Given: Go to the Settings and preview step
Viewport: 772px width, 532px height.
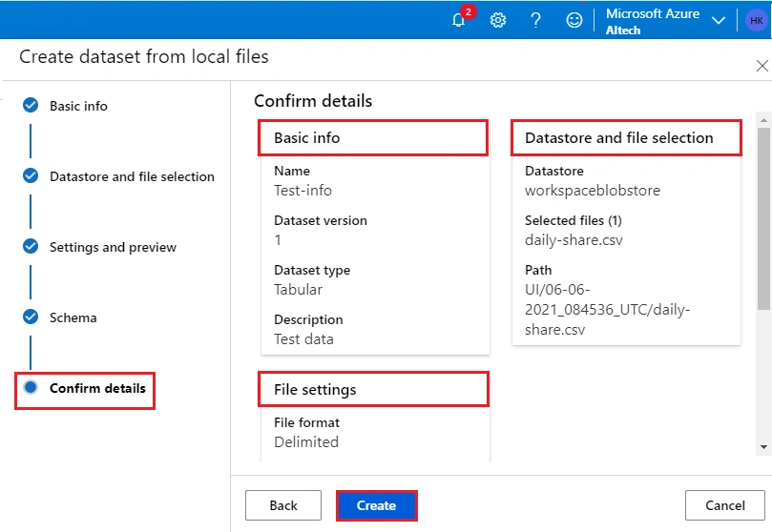Looking at the screenshot, I should click(x=113, y=247).
